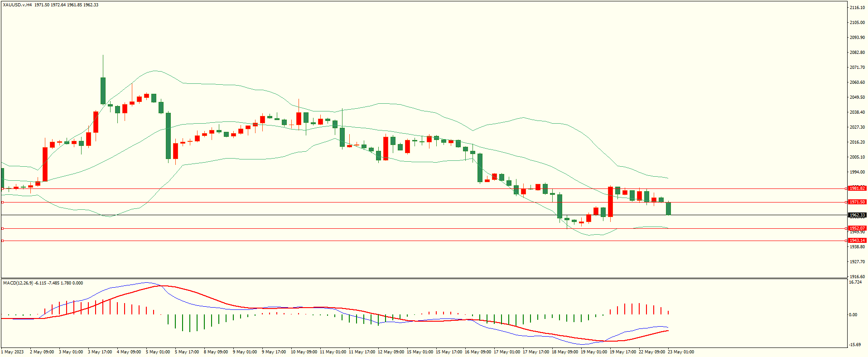The height and width of the screenshot is (357, 868).
Task: Click the 2082.80 price axis label
Action: (858, 53)
